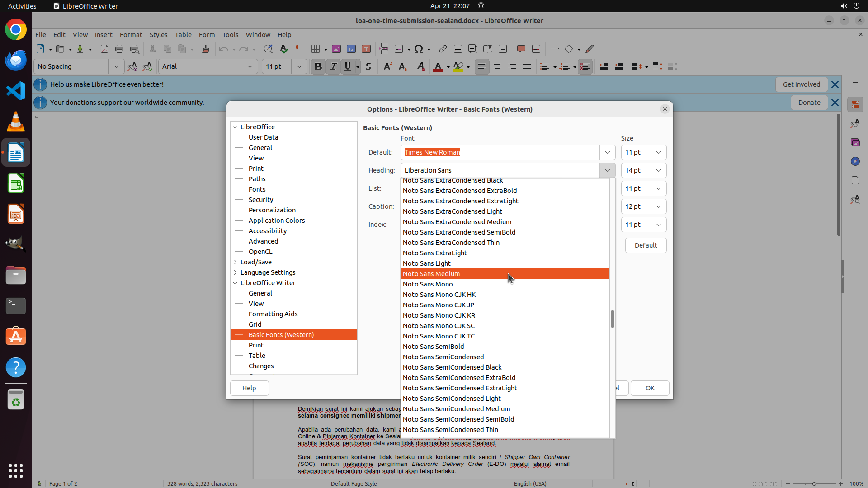This screenshot has width=868, height=488.
Task: Toggle Justified paragraph alignment
Action: 527,66
